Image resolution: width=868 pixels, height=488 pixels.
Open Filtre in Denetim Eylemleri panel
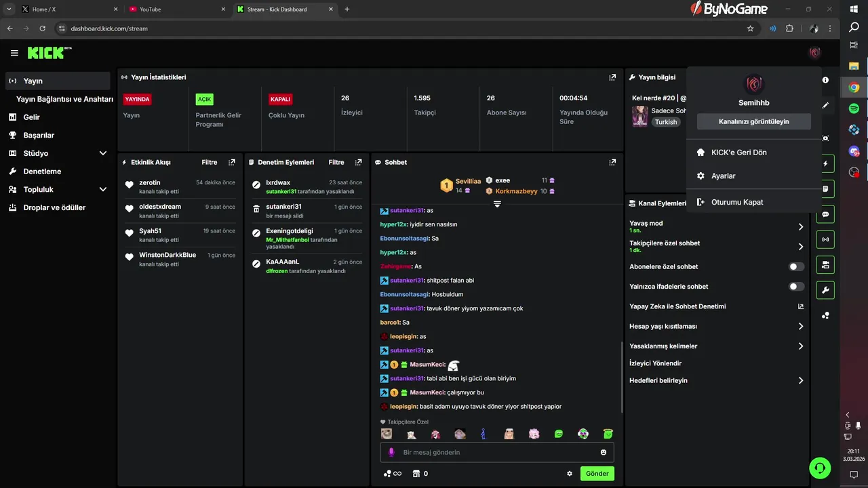pyautogui.click(x=336, y=163)
